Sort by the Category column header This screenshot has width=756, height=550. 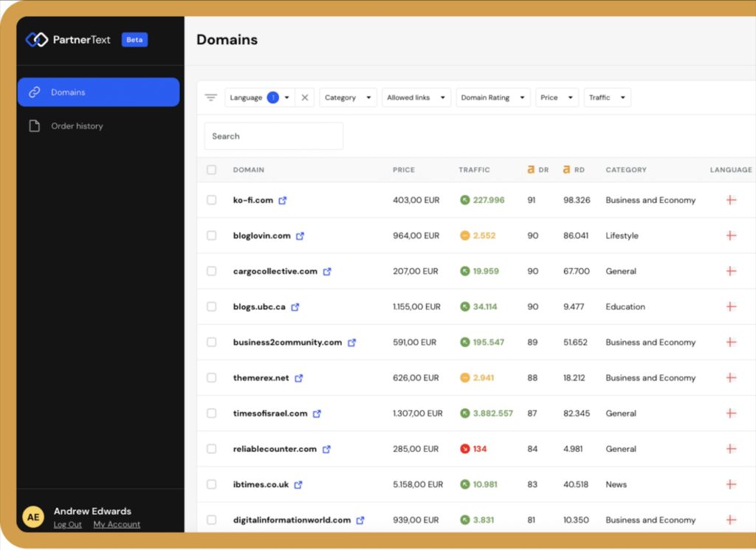tap(626, 170)
